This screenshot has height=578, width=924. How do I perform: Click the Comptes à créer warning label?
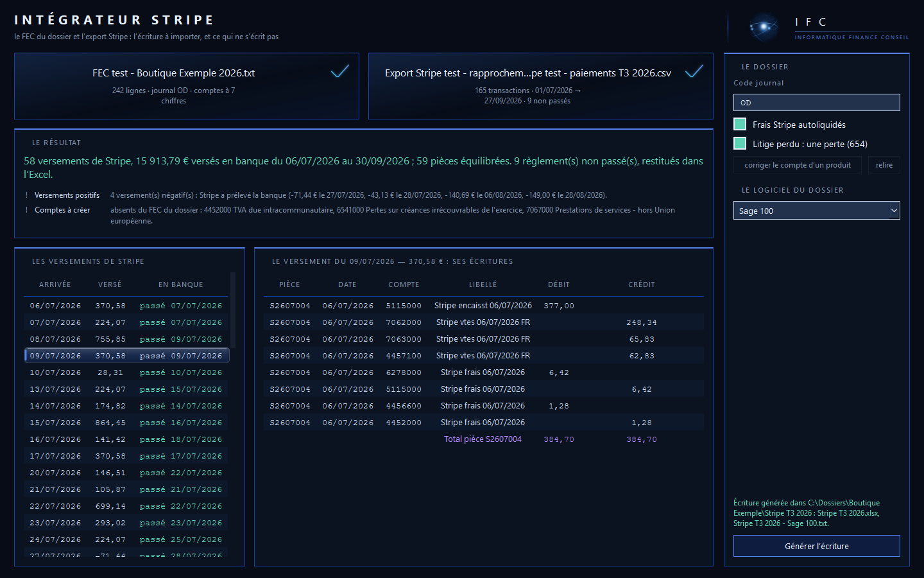(x=62, y=210)
